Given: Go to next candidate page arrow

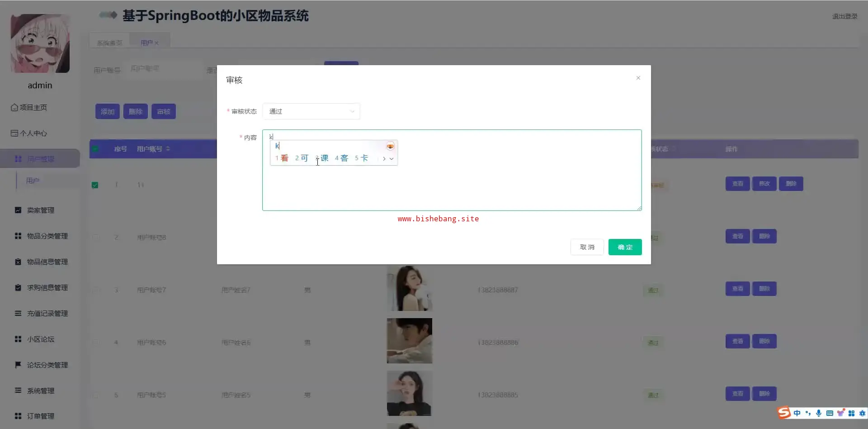Looking at the screenshot, I should point(384,159).
